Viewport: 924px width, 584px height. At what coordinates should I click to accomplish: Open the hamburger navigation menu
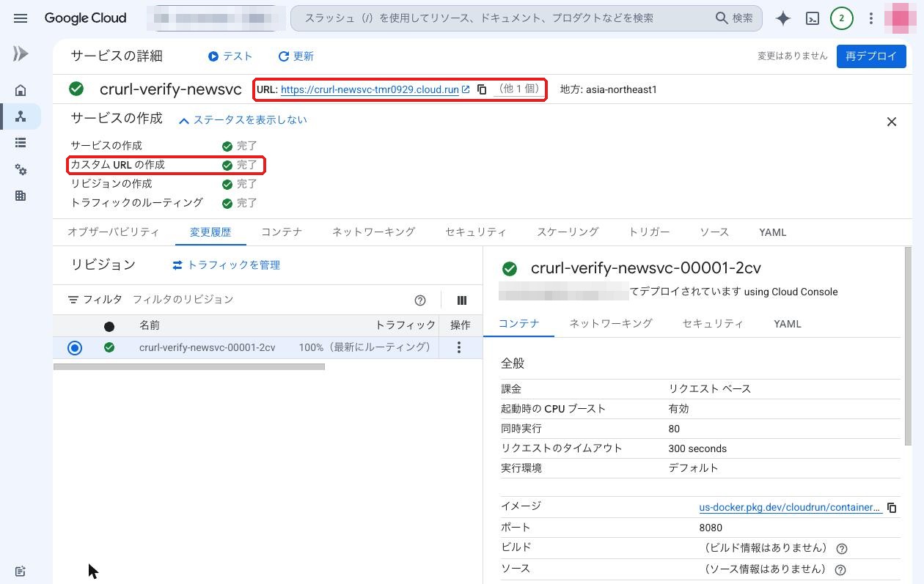tap(21, 18)
